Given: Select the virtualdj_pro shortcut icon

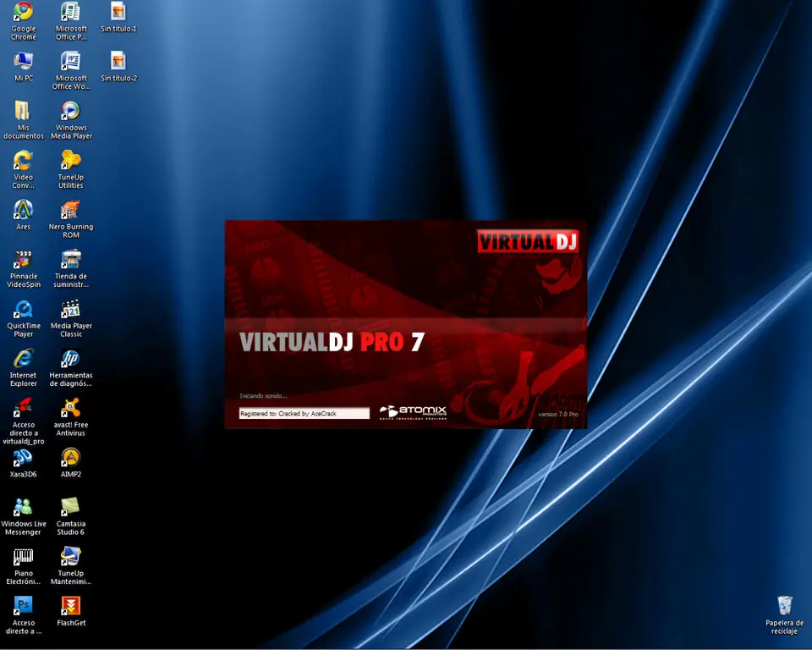Looking at the screenshot, I should pos(24,408).
